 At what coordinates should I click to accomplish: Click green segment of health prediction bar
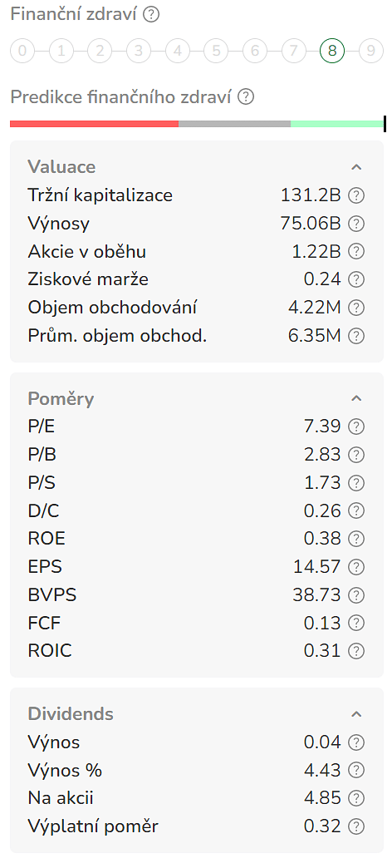(x=336, y=124)
